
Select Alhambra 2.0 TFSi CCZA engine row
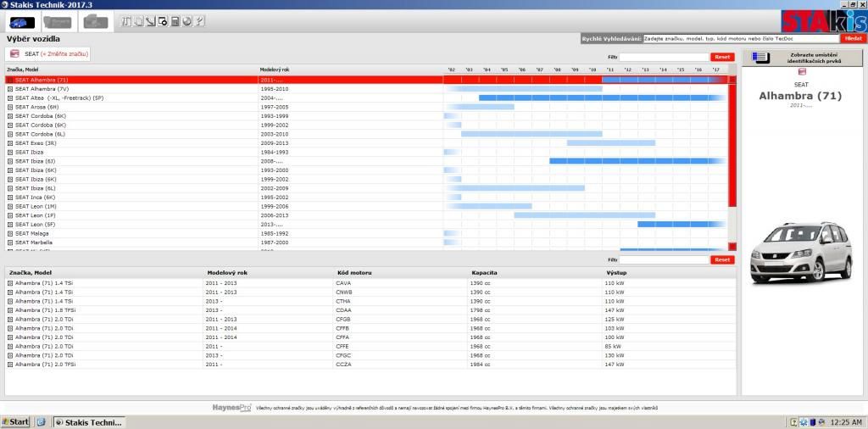point(42,364)
